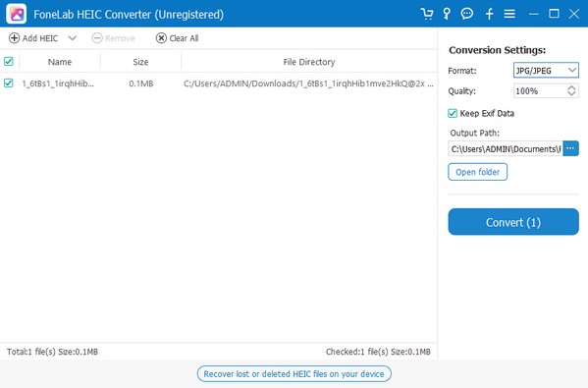Click Open folder button
The image size is (588, 388).
[477, 172]
